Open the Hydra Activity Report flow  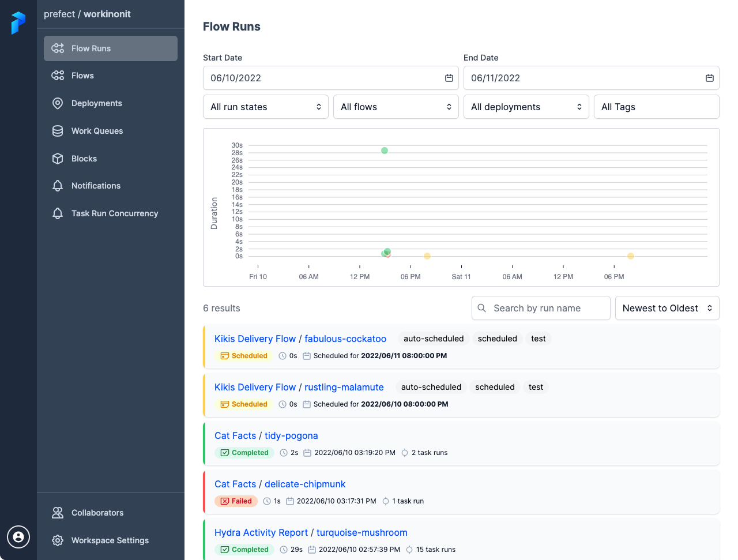[x=261, y=532]
